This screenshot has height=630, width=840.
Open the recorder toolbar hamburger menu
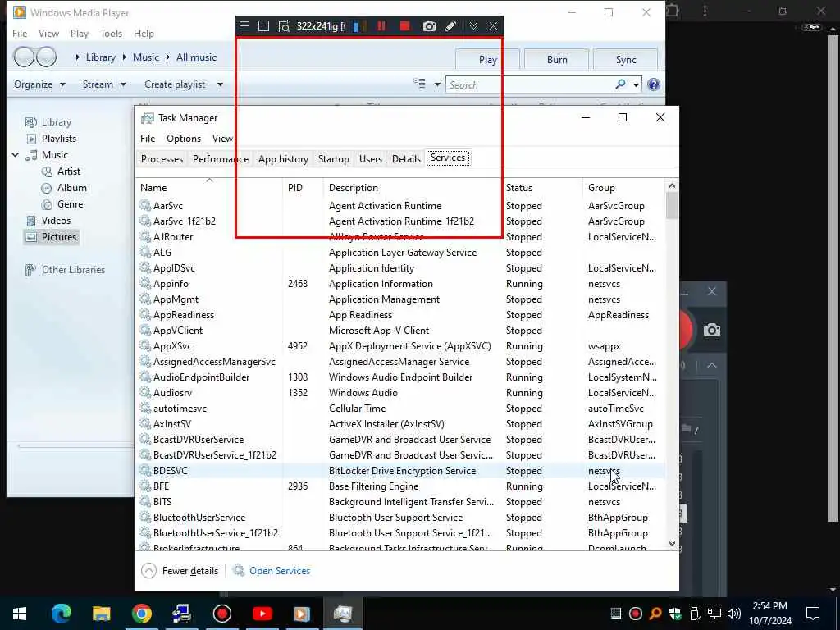tap(244, 25)
